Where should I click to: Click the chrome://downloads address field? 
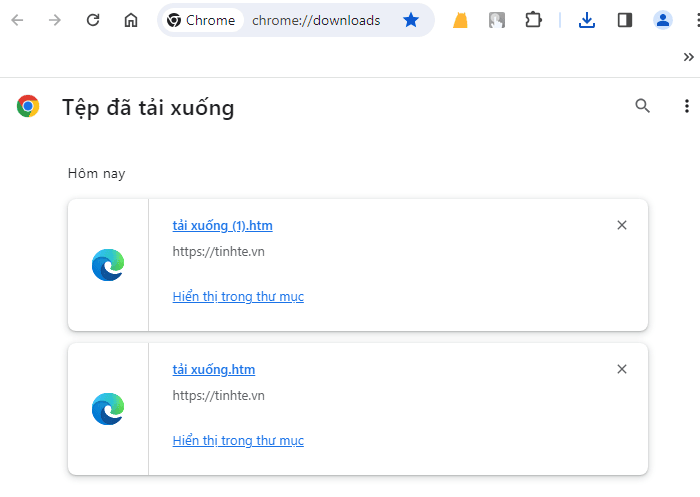316,20
